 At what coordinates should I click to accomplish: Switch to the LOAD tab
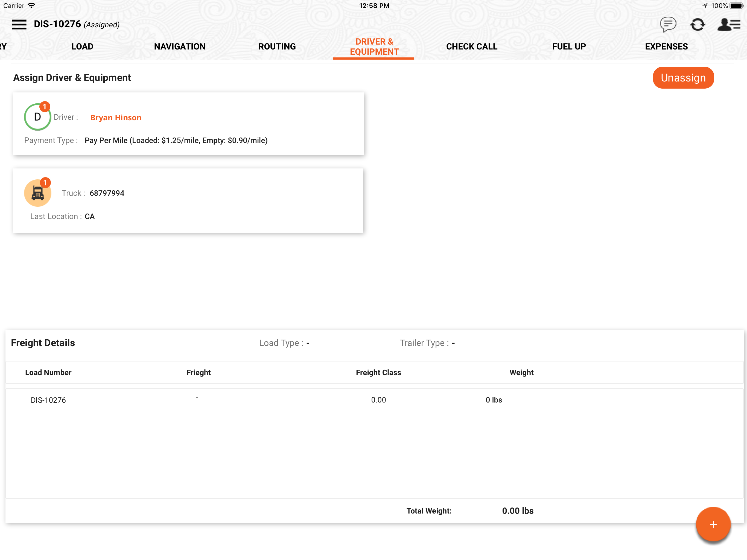[x=82, y=46]
